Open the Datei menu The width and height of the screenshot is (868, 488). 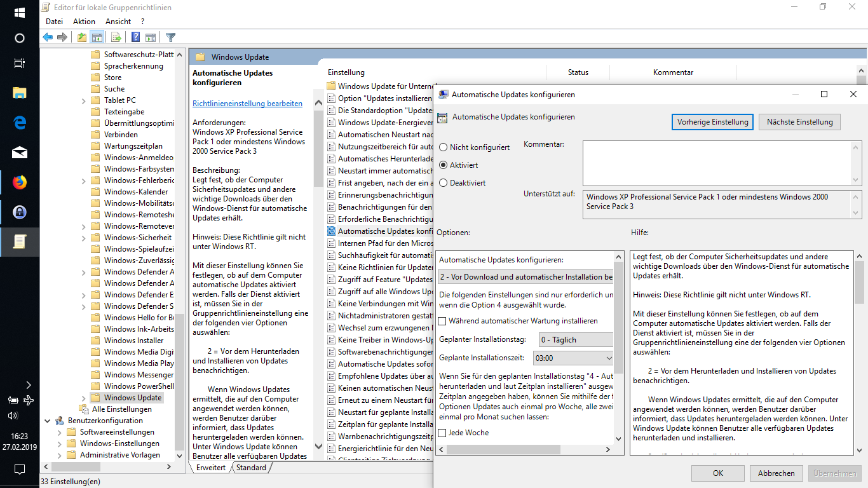(54, 22)
